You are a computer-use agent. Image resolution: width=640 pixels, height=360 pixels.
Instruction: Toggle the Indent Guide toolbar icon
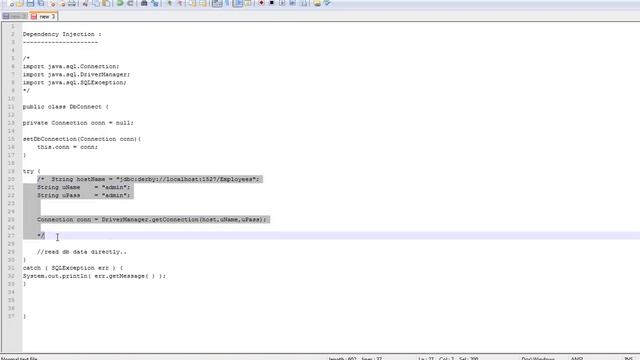(238, 3)
